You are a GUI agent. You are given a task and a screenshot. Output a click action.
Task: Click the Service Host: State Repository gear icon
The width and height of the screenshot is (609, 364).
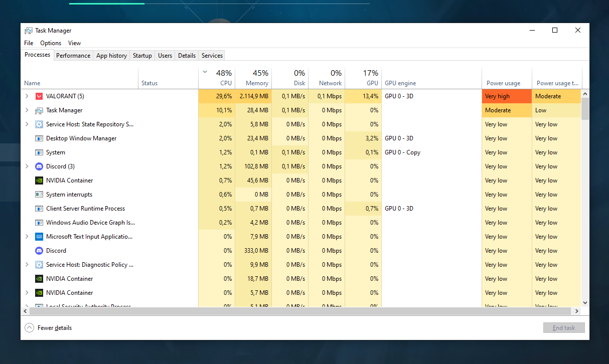(x=39, y=124)
